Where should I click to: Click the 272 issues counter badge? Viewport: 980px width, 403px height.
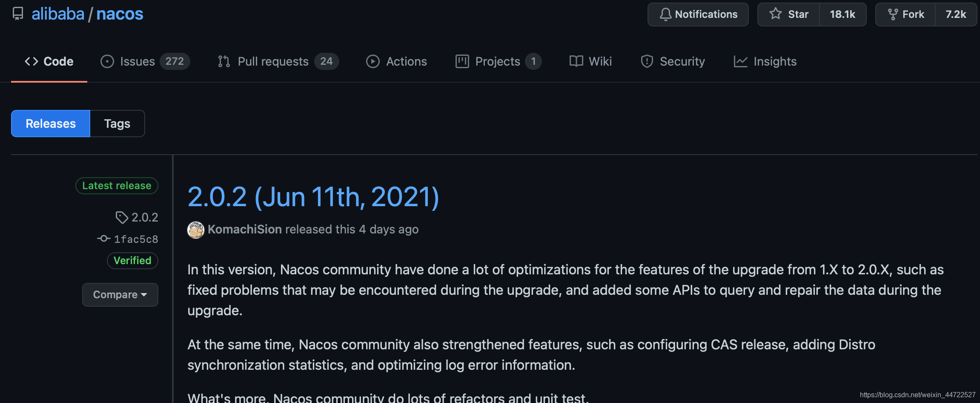175,61
